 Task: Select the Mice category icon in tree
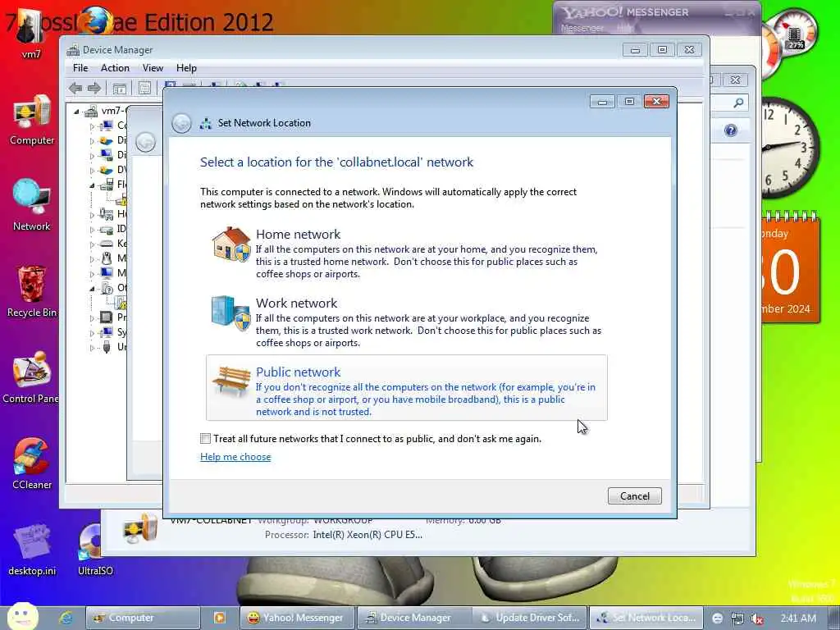[107, 258]
